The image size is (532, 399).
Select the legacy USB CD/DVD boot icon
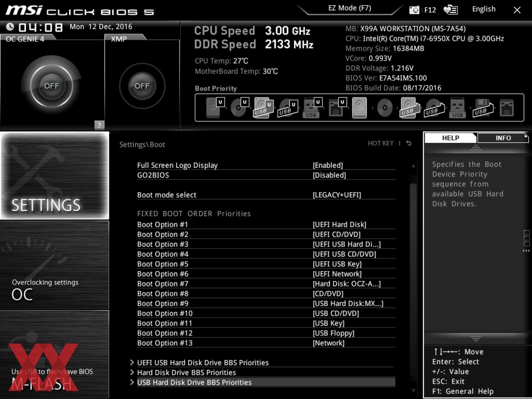[x=434, y=108]
